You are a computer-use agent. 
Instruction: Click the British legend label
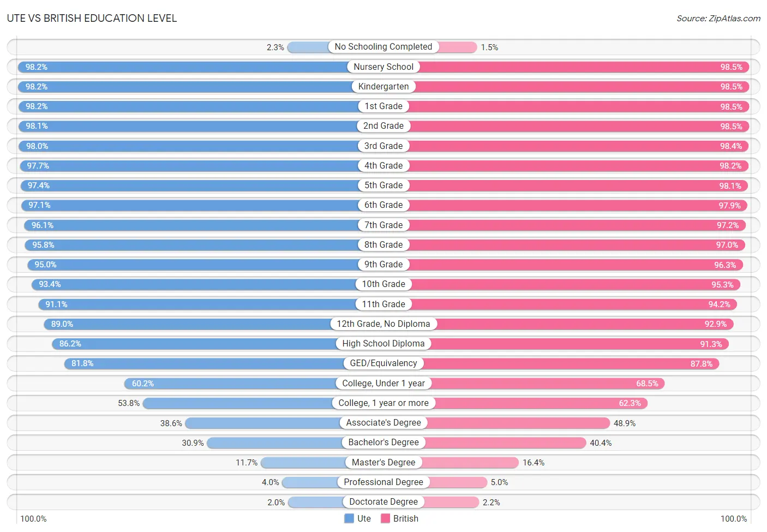point(406,518)
